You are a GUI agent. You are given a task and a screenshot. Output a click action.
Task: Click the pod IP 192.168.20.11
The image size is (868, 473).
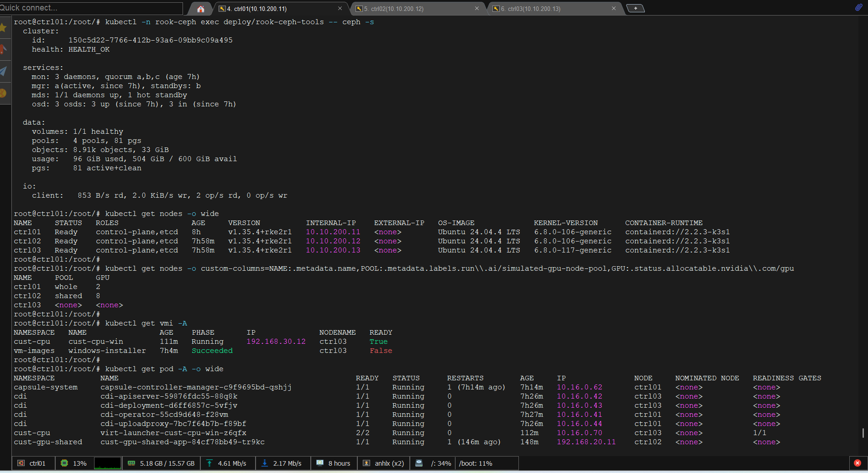586,442
